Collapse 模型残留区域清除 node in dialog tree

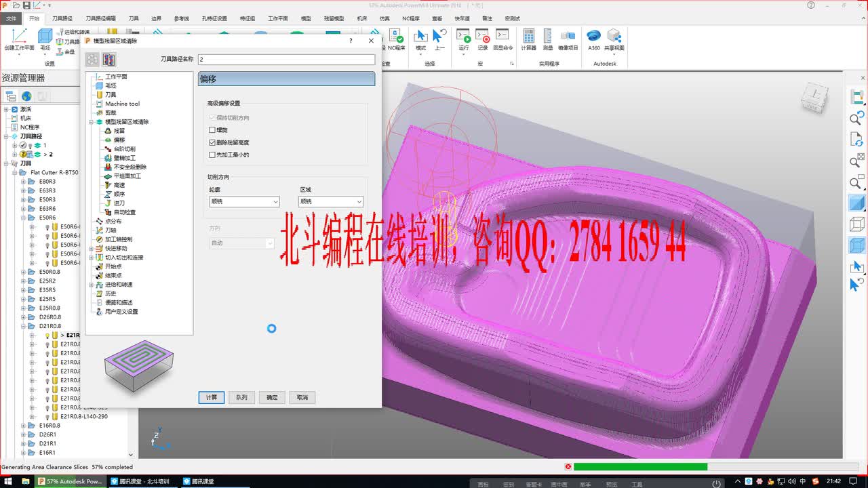(x=91, y=122)
